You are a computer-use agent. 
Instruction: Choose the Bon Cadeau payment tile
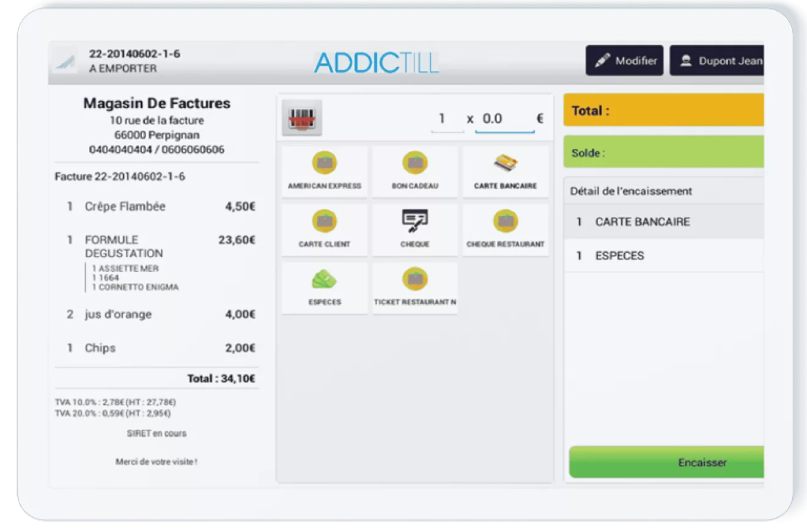(x=415, y=172)
